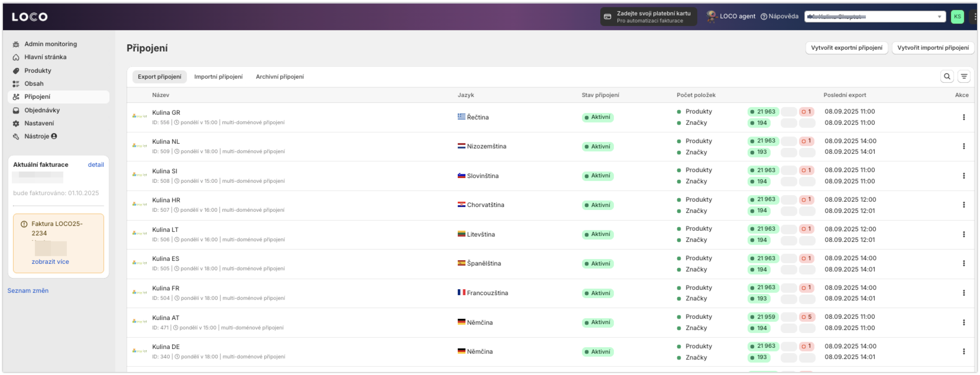This screenshot has width=980, height=375.
Task: Open actions menu for Kulina FR
Action: (x=963, y=293)
